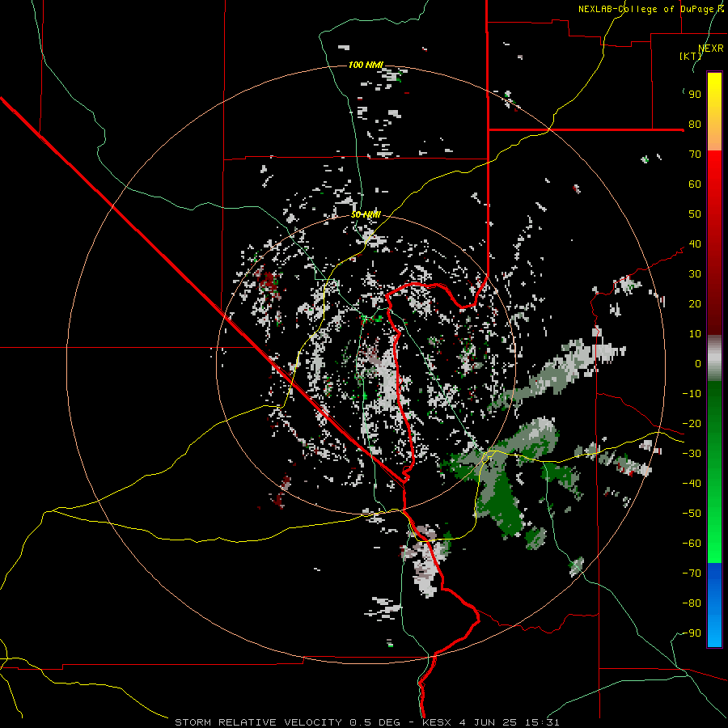728x728 pixels.
Task: Click the -30 knot scale value
Action: (692, 454)
